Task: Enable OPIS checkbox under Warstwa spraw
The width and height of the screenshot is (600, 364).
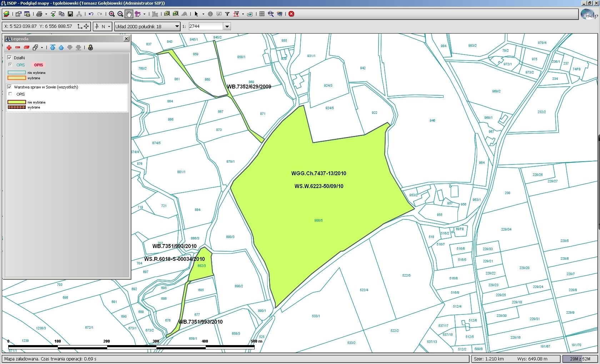Action: coord(10,94)
